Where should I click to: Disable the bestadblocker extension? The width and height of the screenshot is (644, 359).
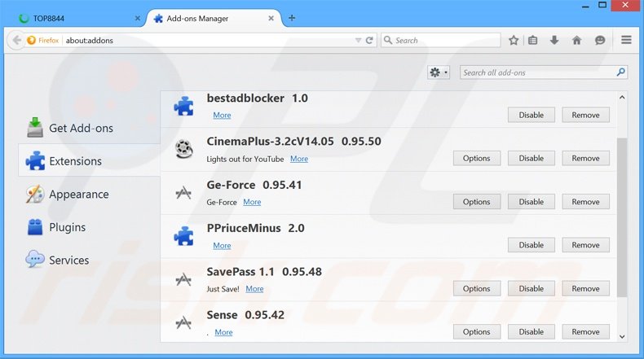tap(531, 115)
